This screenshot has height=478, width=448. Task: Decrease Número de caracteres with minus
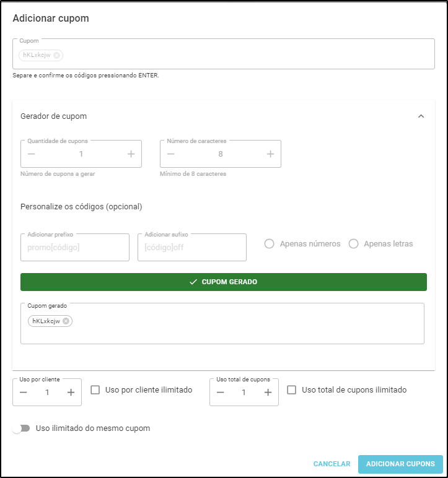pyautogui.click(x=171, y=154)
